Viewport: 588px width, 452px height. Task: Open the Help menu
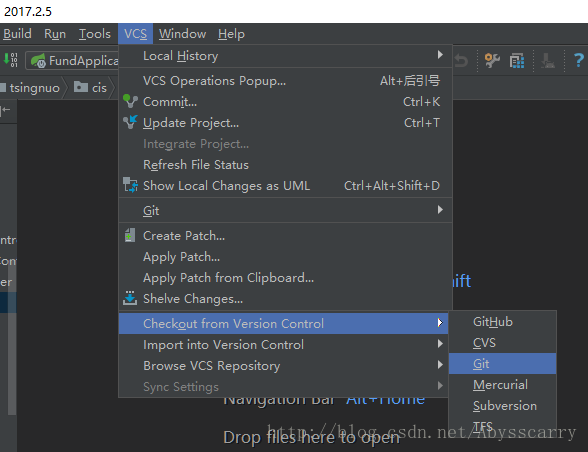tap(231, 34)
